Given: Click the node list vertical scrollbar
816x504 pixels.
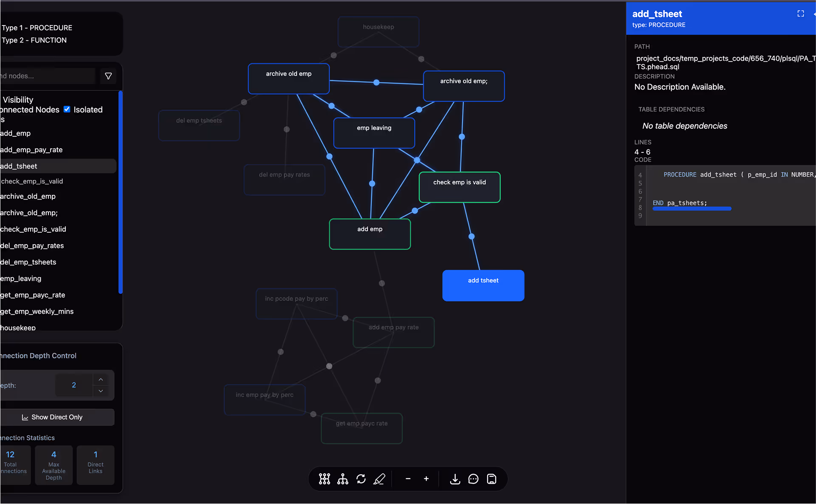Looking at the screenshot, I should point(121,192).
